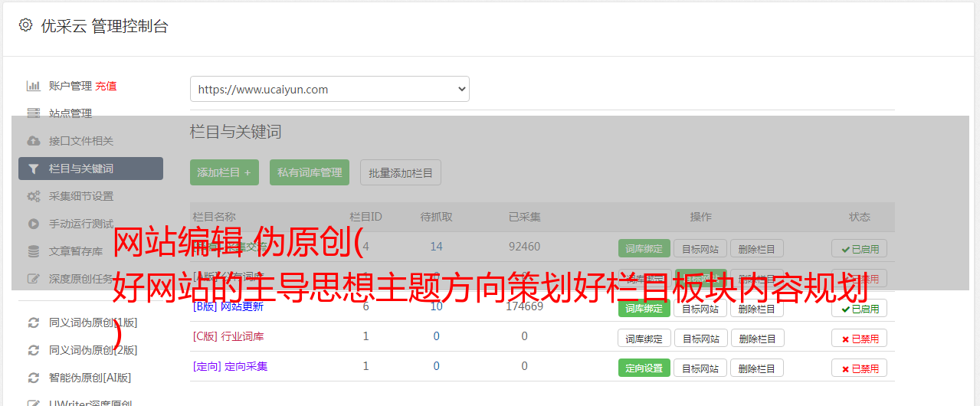
Task: Click 目标网站 for [B版] 网站更新
Action: click(700, 308)
